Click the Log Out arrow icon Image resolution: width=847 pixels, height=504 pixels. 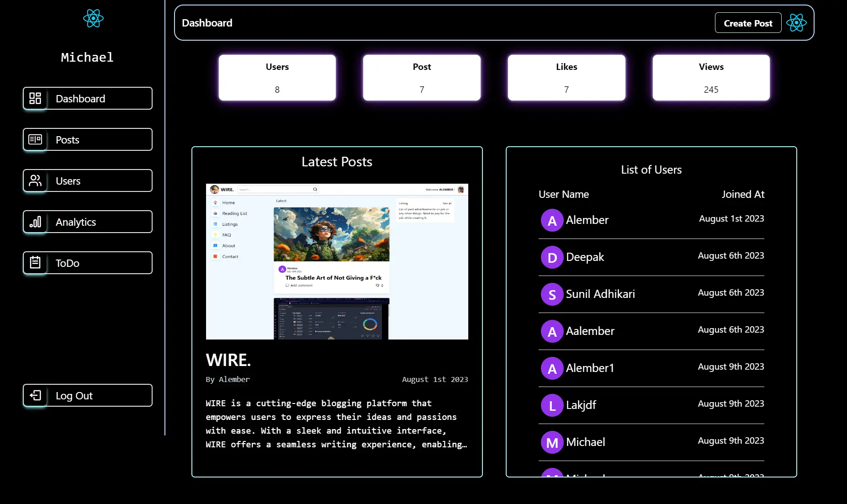35,395
